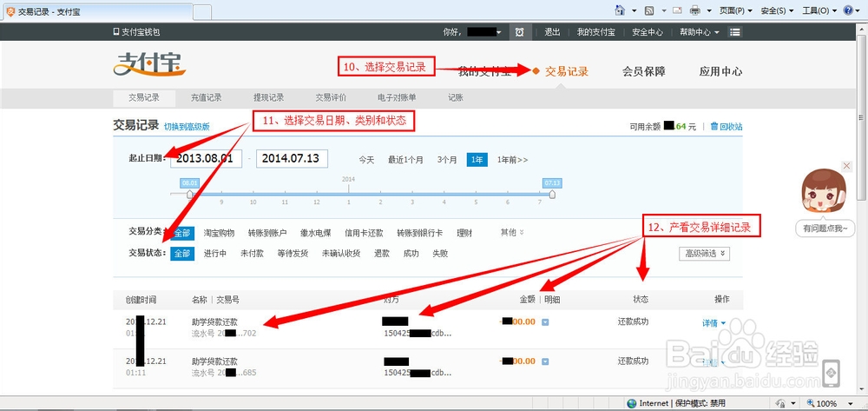
Task: Click the 退出 logout link
Action: (552, 32)
